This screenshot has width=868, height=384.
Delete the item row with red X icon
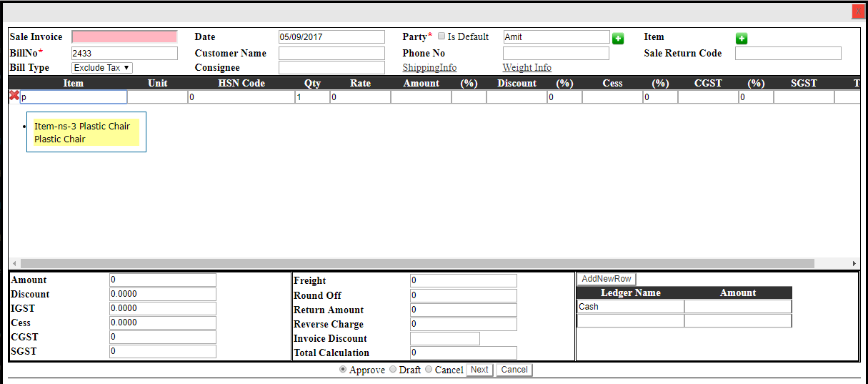pyautogui.click(x=14, y=96)
